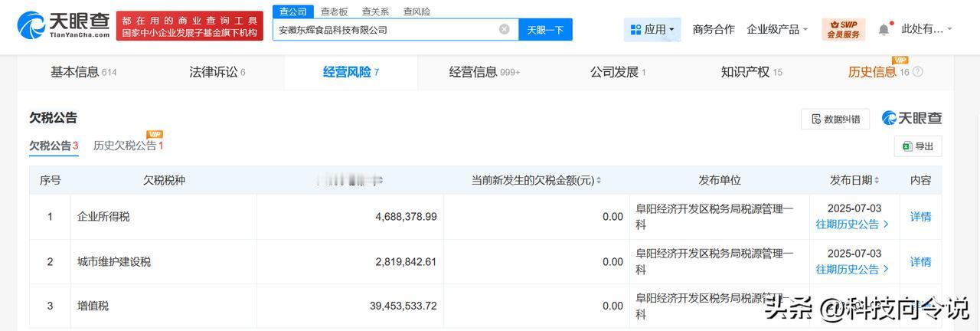Open 往期历史公告 for 城市维护建设税 row
This screenshot has height=331, width=980.
(852, 270)
